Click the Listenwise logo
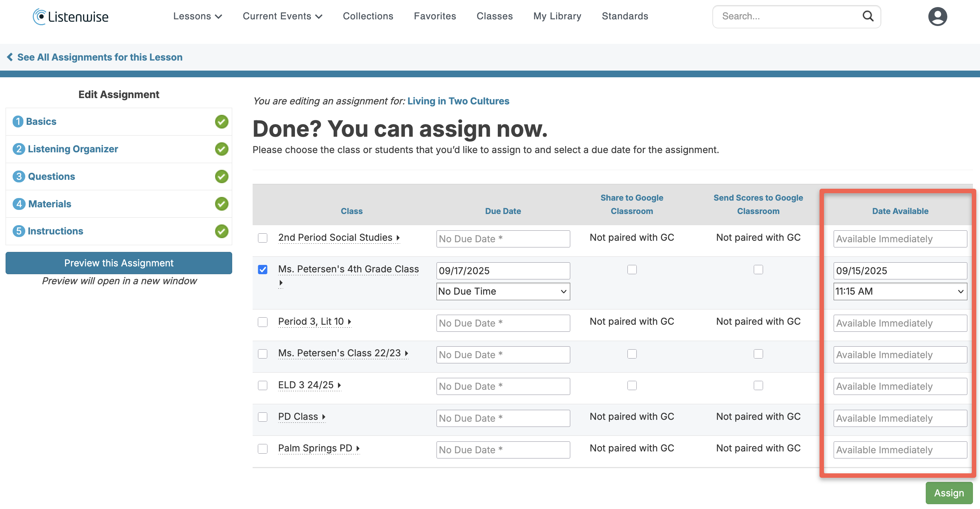Viewport: 980px width, 509px height. click(70, 17)
